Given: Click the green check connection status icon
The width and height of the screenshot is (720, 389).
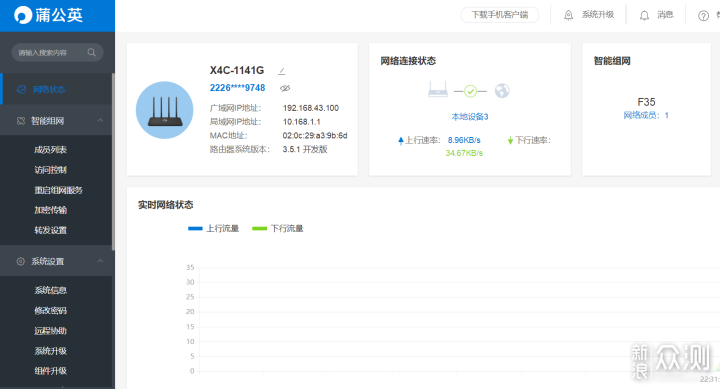Looking at the screenshot, I should tap(470, 91).
